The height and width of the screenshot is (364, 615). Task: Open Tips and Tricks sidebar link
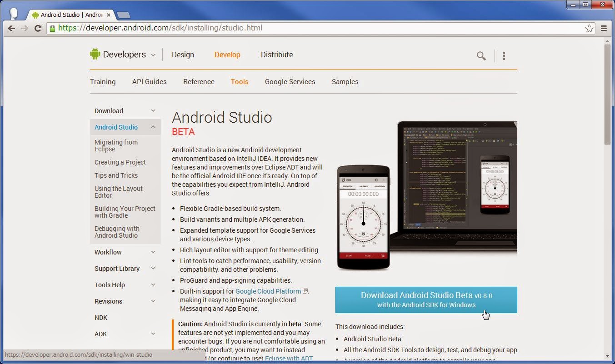pyautogui.click(x=116, y=175)
